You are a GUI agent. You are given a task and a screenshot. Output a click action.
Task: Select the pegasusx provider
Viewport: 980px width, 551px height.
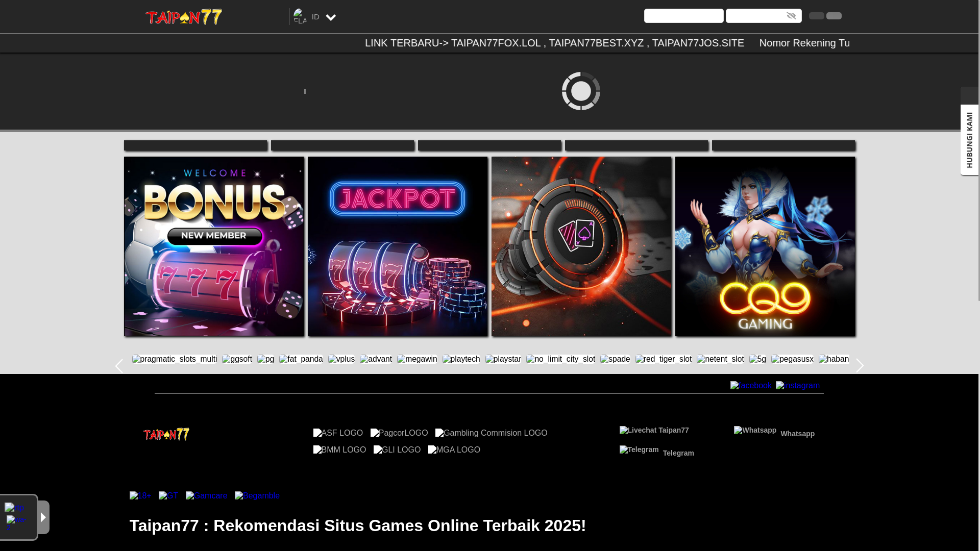pos(792,359)
